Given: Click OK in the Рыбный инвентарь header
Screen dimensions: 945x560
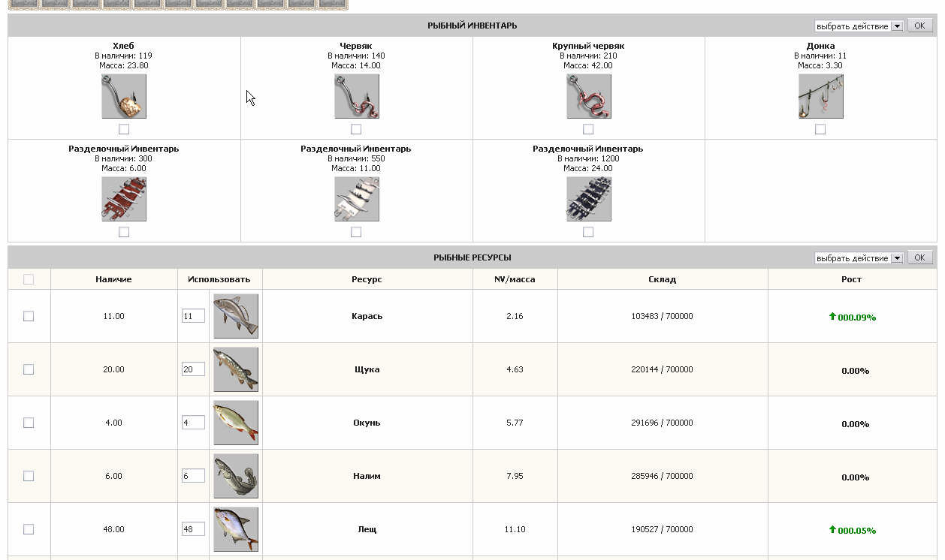Looking at the screenshot, I should [x=920, y=26].
